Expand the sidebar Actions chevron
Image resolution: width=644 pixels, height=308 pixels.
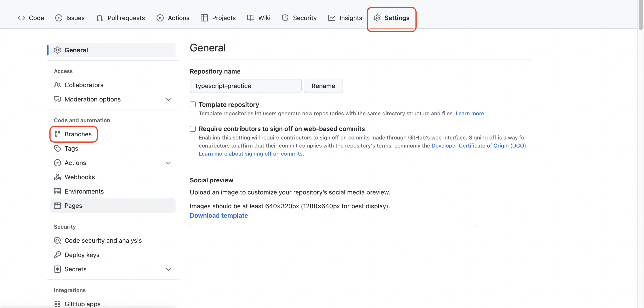click(x=169, y=163)
